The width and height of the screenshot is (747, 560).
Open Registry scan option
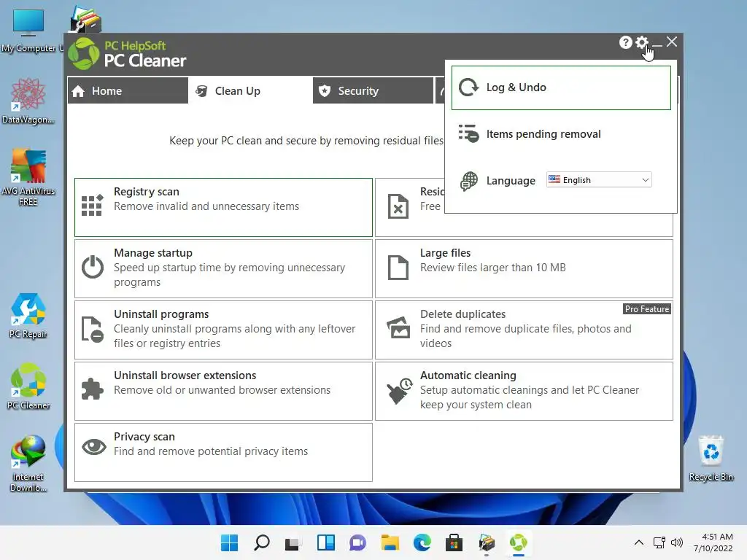[x=223, y=208]
